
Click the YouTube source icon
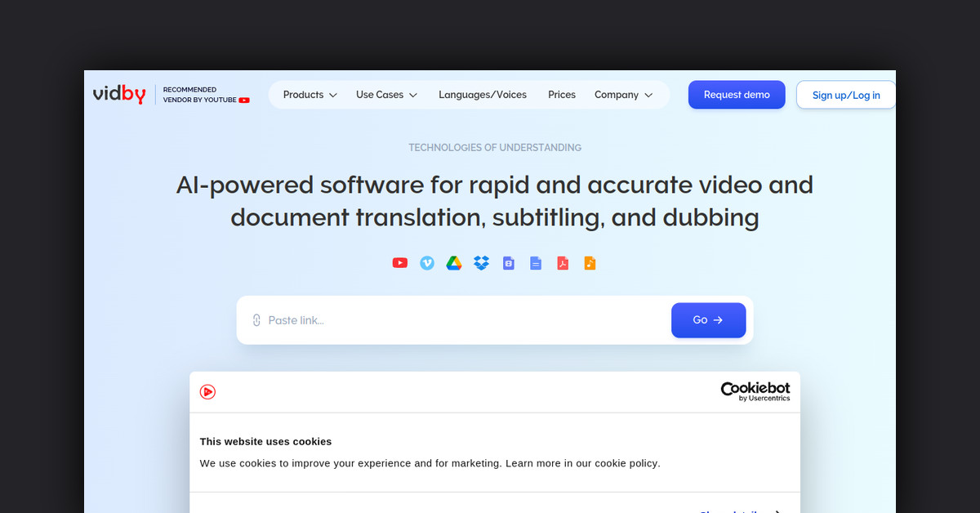pyautogui.click(x=399, y=263)
